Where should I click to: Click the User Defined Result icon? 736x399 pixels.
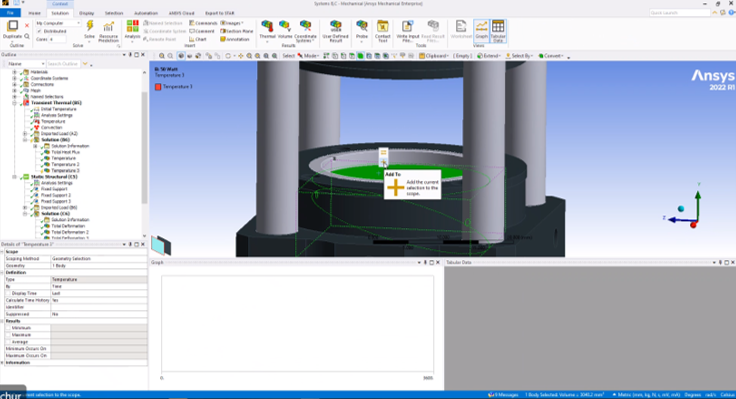click(336, 27)
